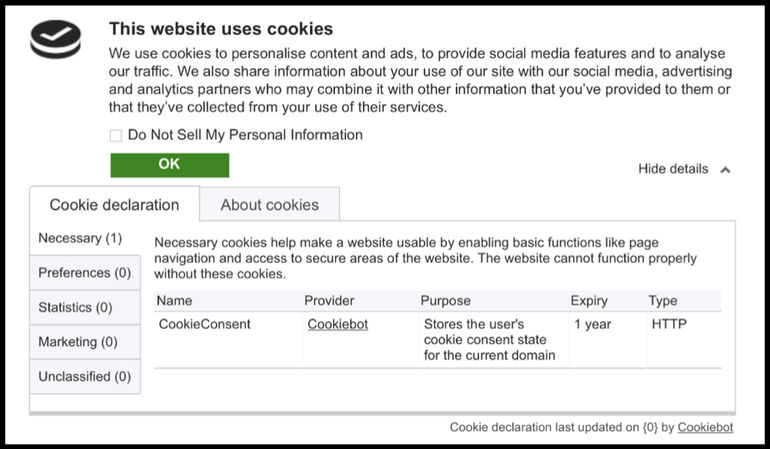View the Marketing (0) cookie category
This screenshot has height=449, width=770.
pos(78,342)
